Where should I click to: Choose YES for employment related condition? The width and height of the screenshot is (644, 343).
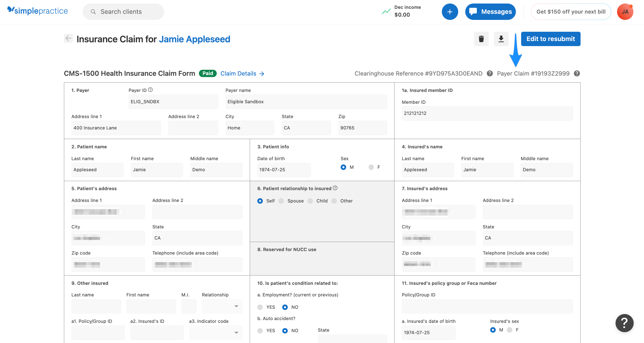(260, 307)
